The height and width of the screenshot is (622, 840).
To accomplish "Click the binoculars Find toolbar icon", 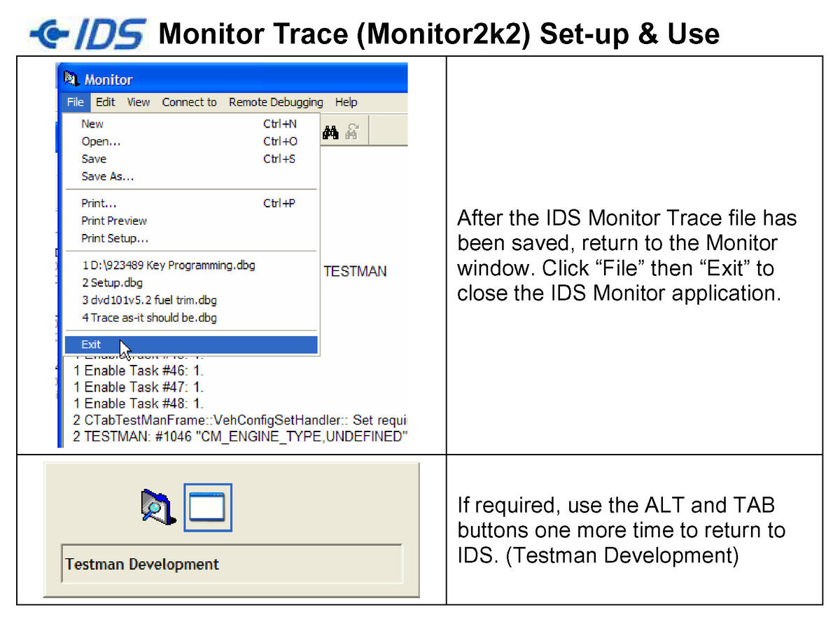I will [x=330, y=132].
